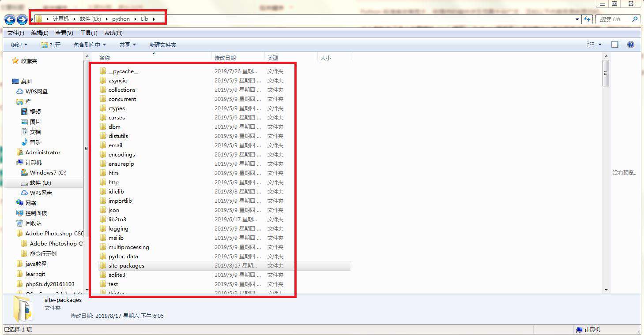This screenshot has height=335, width=644.
Task: Select the Windows7 (C:) drive icon
Action: (24, 172)
